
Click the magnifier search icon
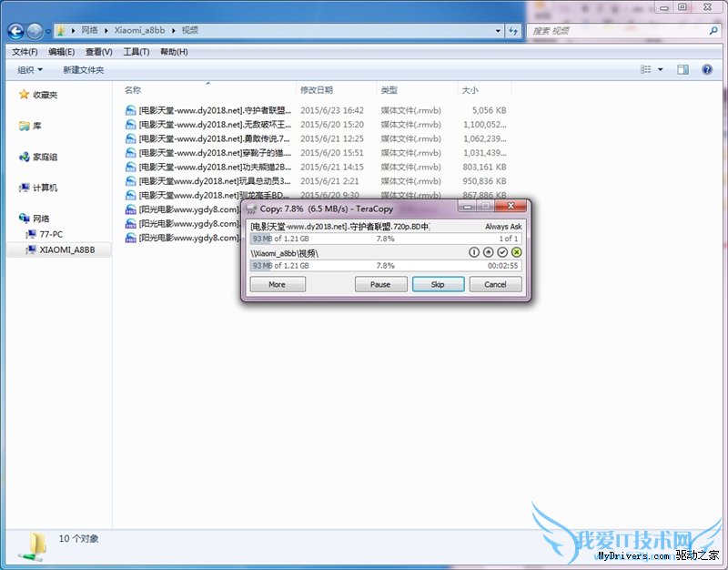click(714, 31)
